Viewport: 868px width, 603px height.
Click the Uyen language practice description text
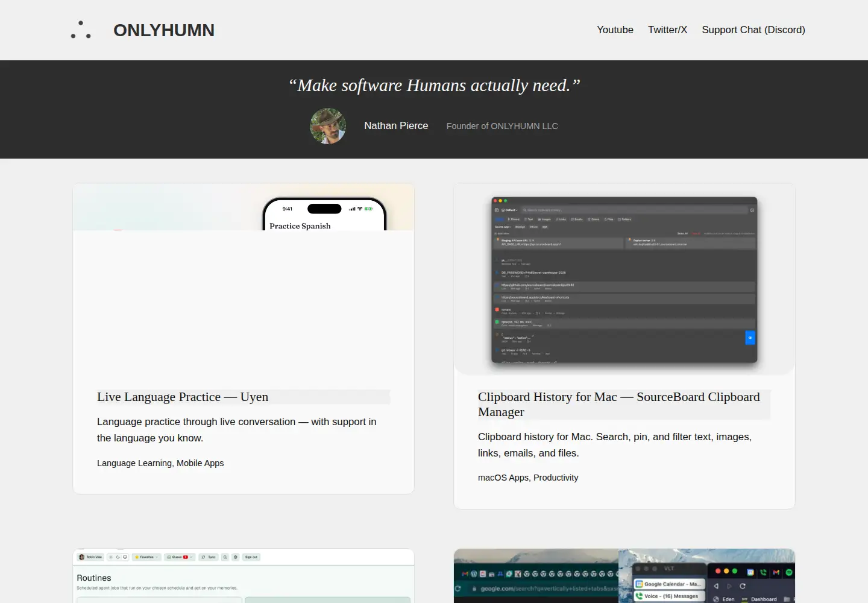(237, 430)
